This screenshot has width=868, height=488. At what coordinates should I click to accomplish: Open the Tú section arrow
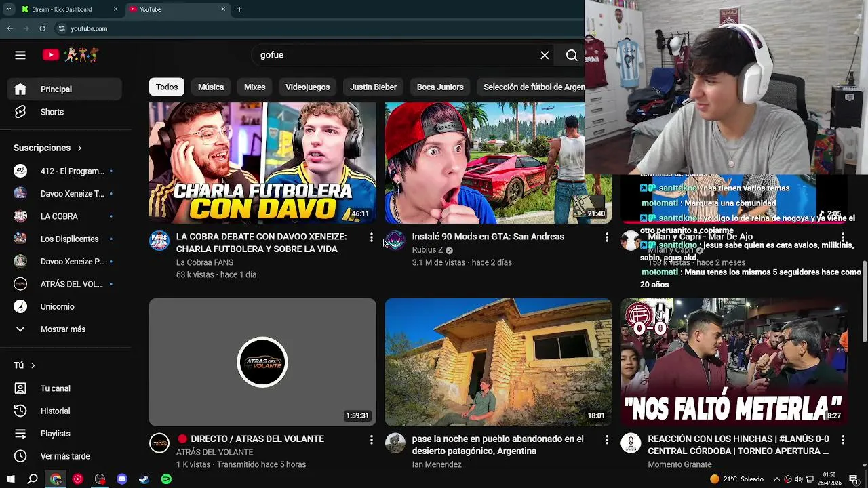[33, 365]
